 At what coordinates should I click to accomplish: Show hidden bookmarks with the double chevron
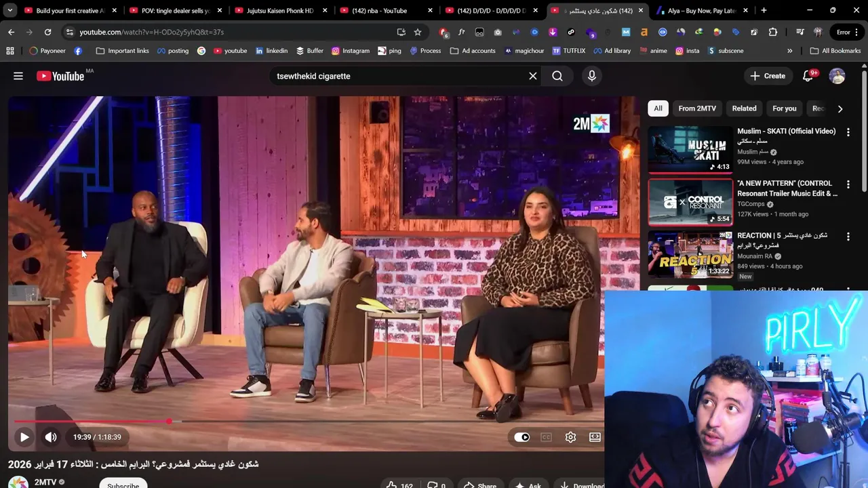click(x=789, y=51)
